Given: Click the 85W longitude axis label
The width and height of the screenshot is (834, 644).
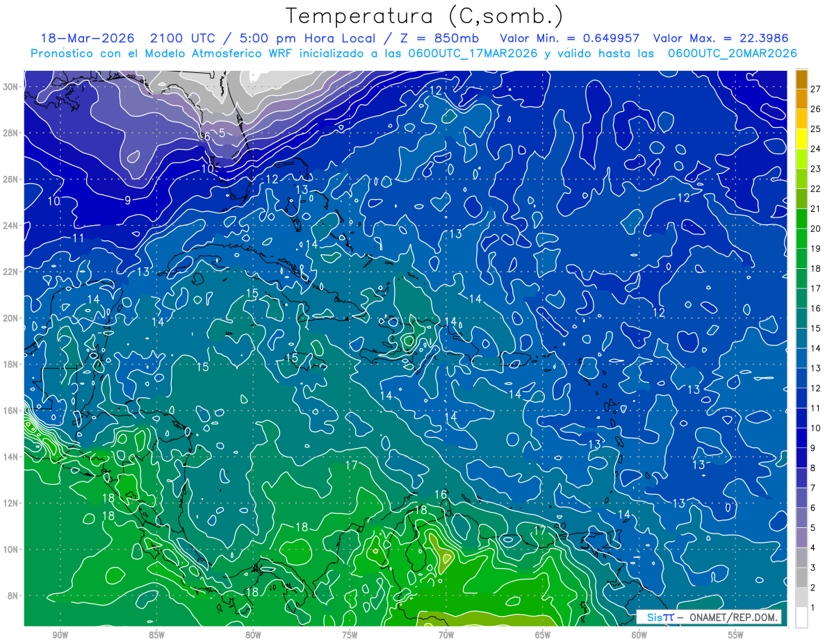Looking at the screenshot, I should click(156, 635).
